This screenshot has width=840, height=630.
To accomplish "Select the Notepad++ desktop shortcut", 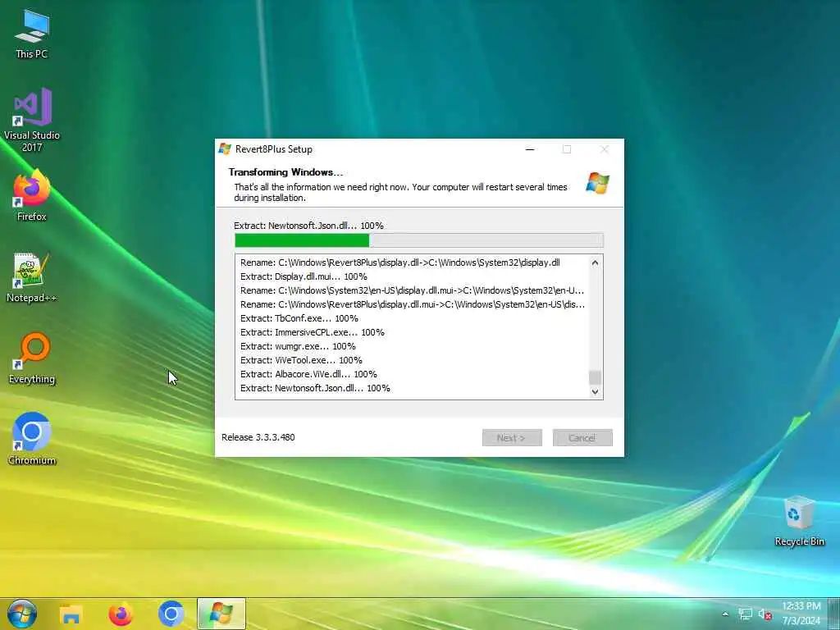I will [x=32, y=278].
